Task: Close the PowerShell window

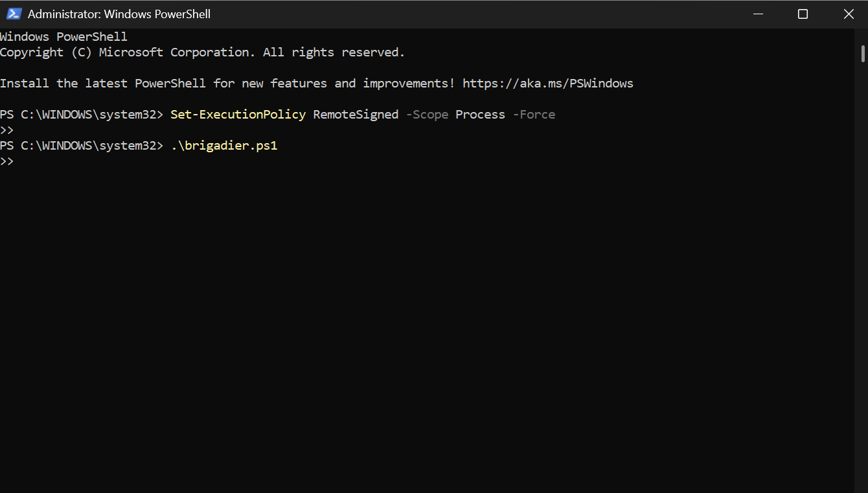Action: 849,14
